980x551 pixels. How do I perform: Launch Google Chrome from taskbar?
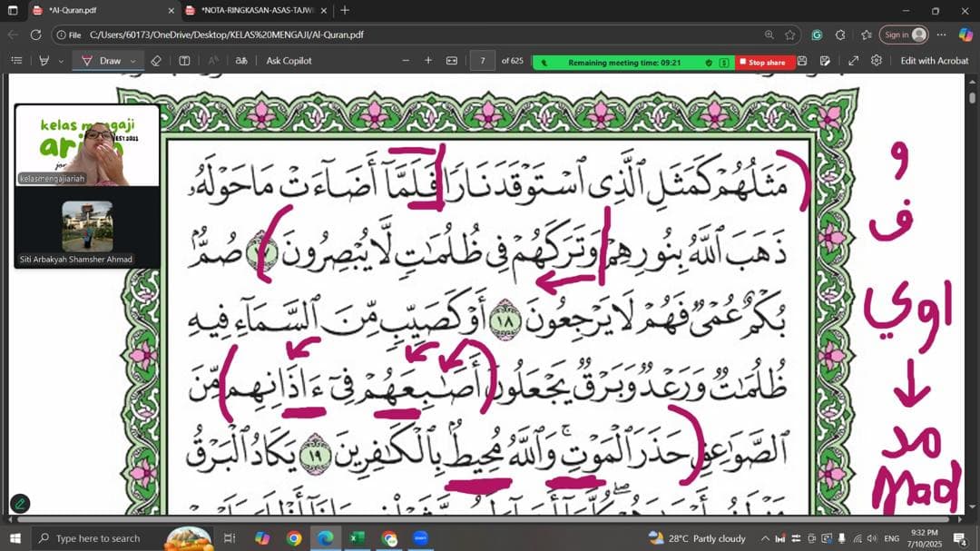point(294,538)
